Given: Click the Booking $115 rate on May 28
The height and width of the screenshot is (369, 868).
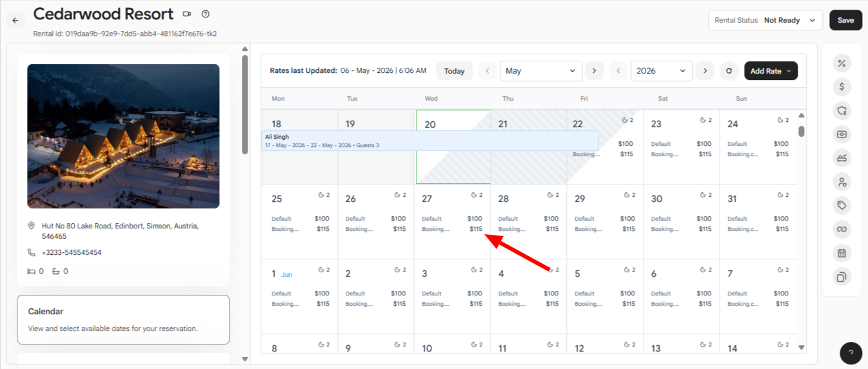Looking at the screenshot, I should pos(529,229).
